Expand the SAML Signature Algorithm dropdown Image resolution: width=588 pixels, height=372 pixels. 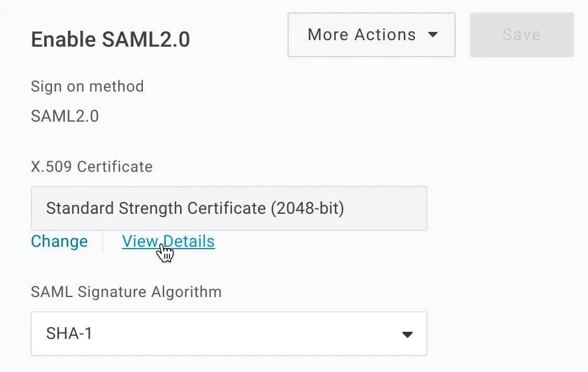click(228, 334)
